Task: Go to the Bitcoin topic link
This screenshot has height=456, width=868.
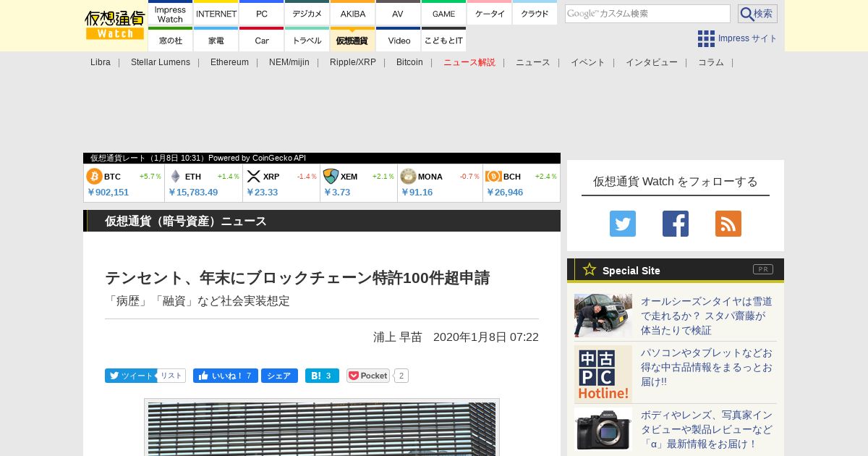Action: click(x=409, y=62)
